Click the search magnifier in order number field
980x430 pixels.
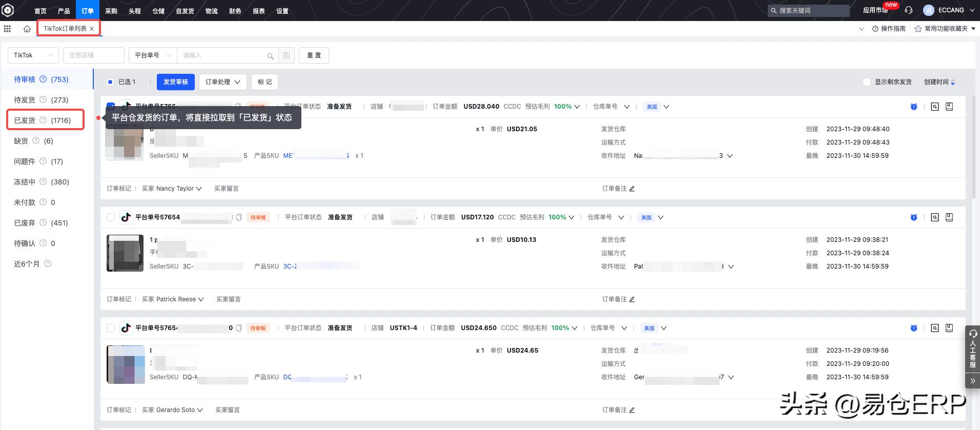pos(270,56)
